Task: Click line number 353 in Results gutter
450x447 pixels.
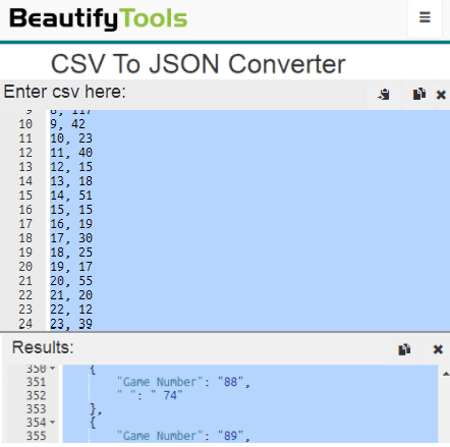Action: [36, 409]
